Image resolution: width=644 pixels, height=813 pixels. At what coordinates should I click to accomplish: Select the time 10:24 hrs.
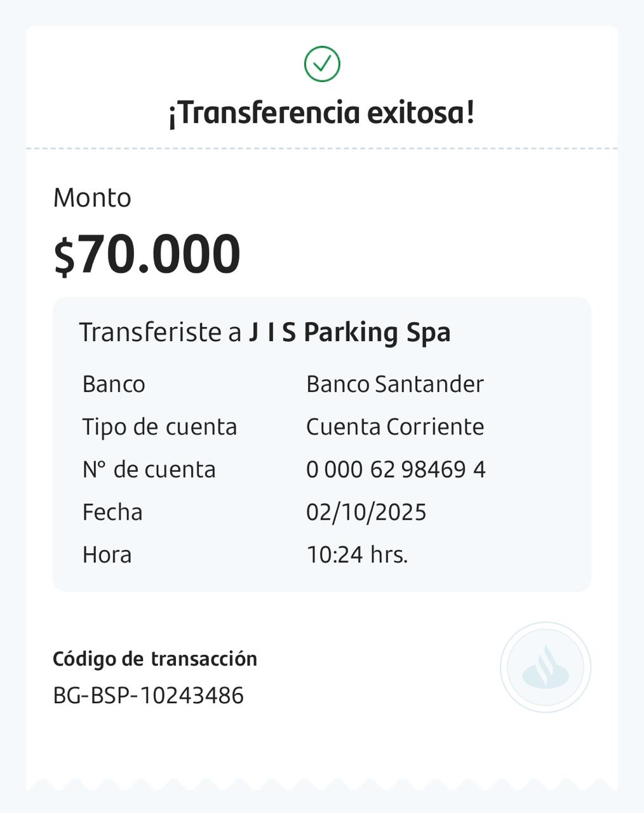coord(357,554)
